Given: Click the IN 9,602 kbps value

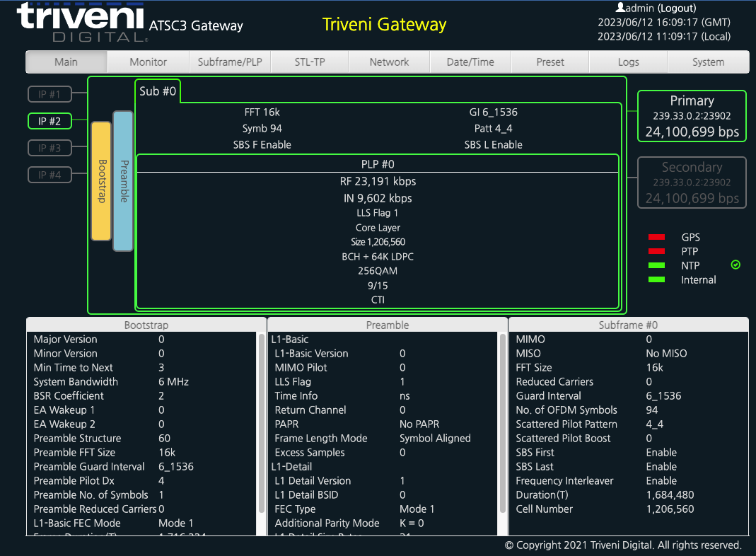Looking at the screenshot, I should click(x=378, y=198).
